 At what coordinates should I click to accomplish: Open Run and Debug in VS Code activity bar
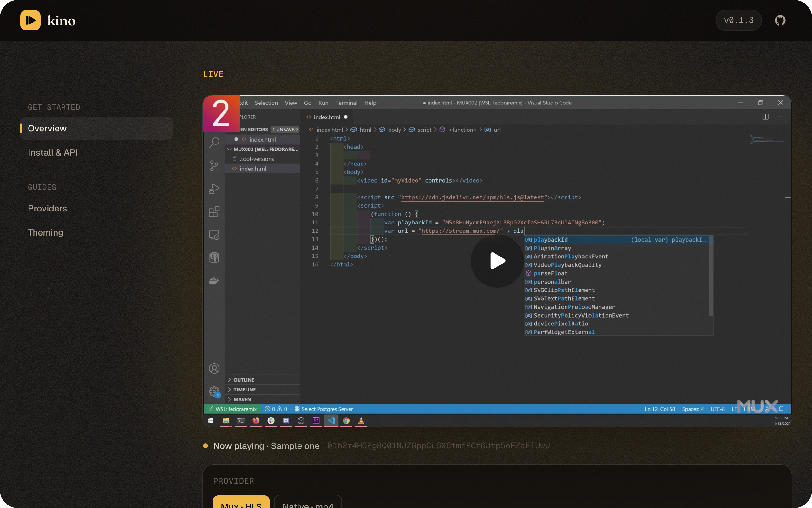click(214, 189)
